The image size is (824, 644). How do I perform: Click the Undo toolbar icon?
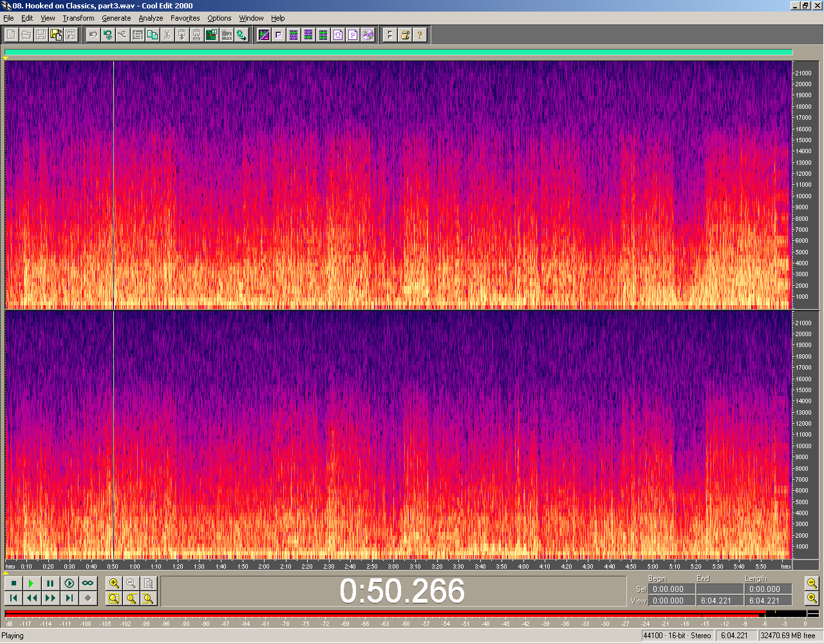point(93,35)
